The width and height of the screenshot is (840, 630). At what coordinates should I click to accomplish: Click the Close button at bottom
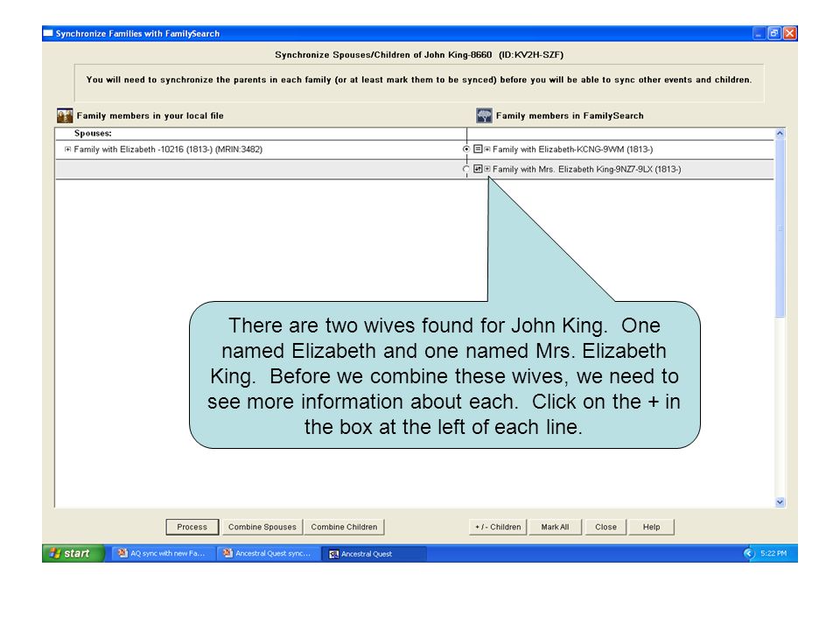pyautogui.click(x=605, y=527)
